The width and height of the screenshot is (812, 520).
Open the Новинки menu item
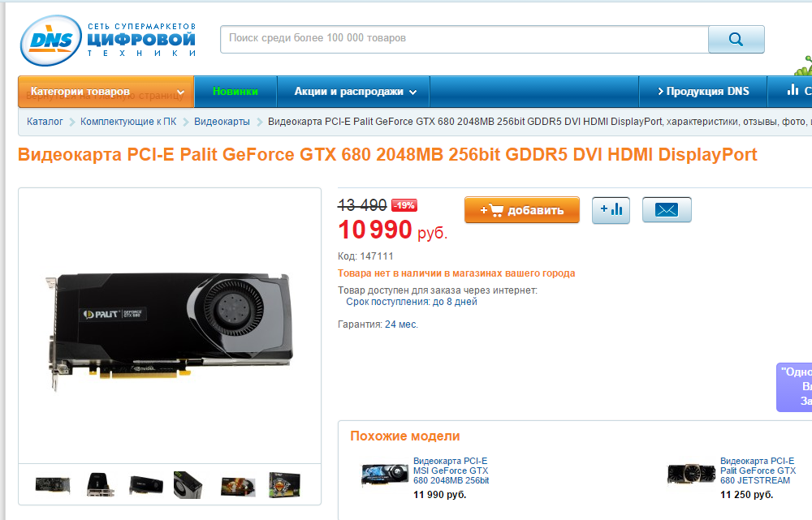(235, 91)
